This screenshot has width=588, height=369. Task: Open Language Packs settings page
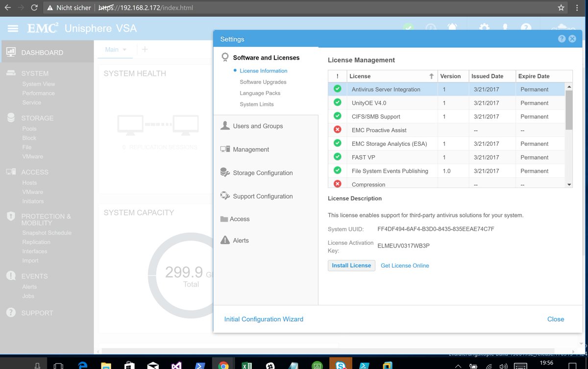pyautogui.click(x=260, y=93)
